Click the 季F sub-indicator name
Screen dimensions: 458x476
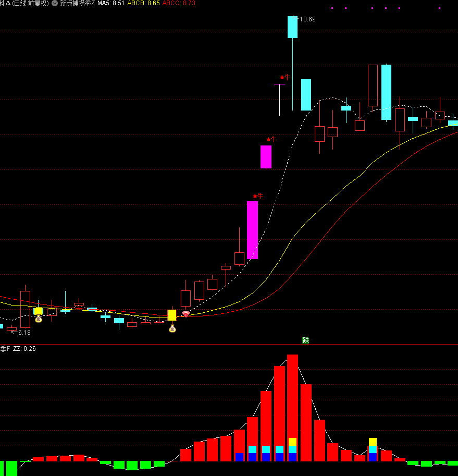tap(5, 349)
